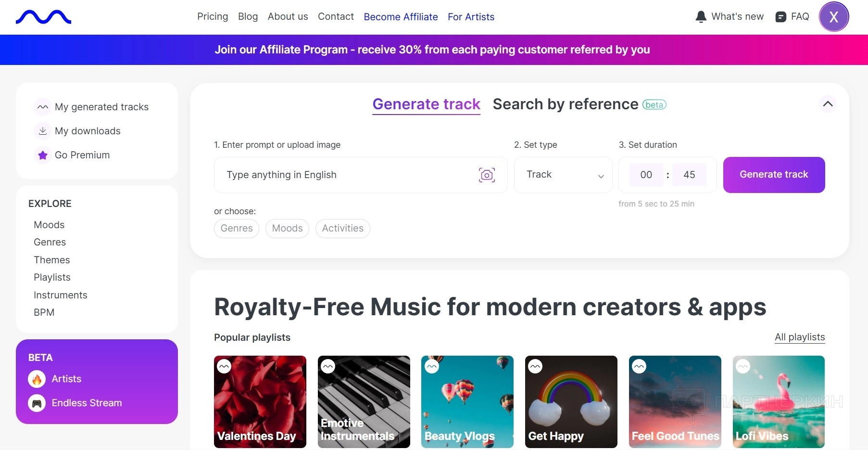Click the Go Premium star icon
This screenshot has height=450, width=868.
point(43,155)
